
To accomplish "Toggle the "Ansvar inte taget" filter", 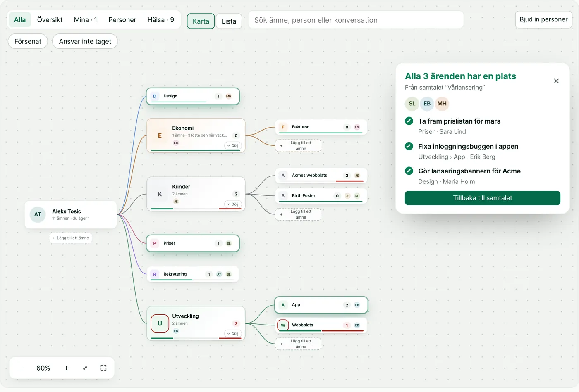I will point(85,41).
